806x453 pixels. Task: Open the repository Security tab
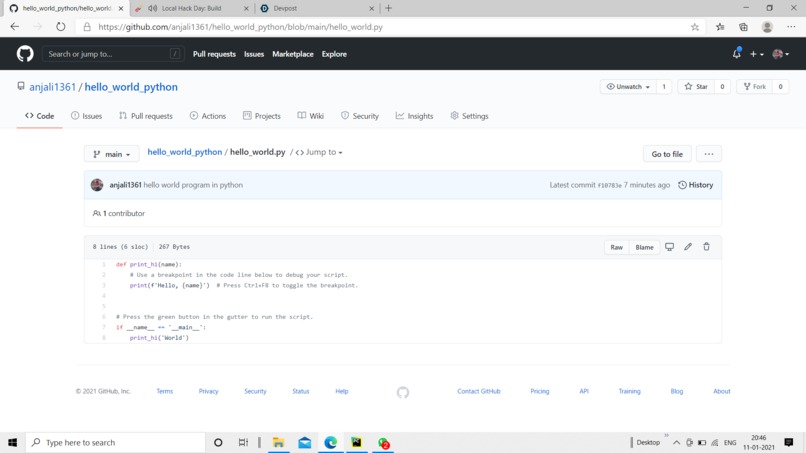coord(360,116)
